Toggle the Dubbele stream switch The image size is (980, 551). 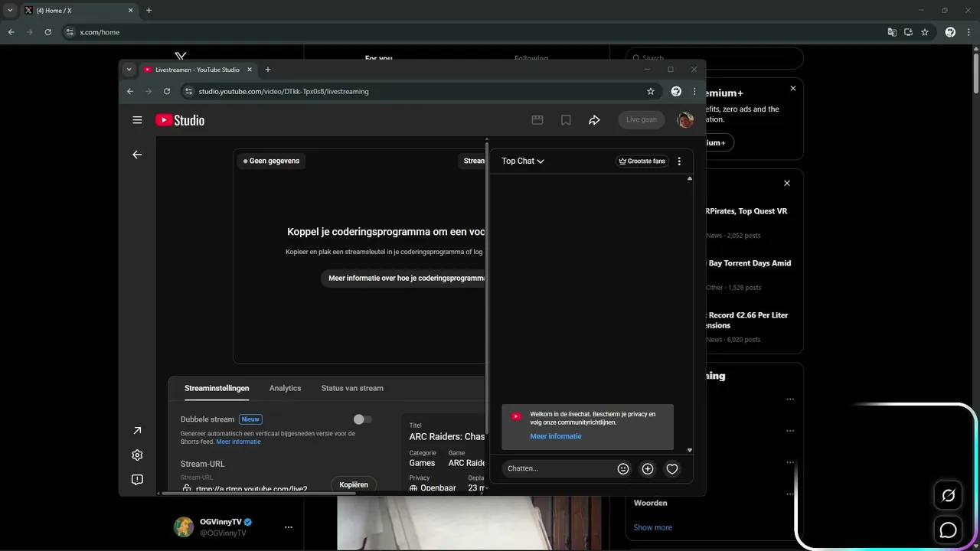coord(362,419)
